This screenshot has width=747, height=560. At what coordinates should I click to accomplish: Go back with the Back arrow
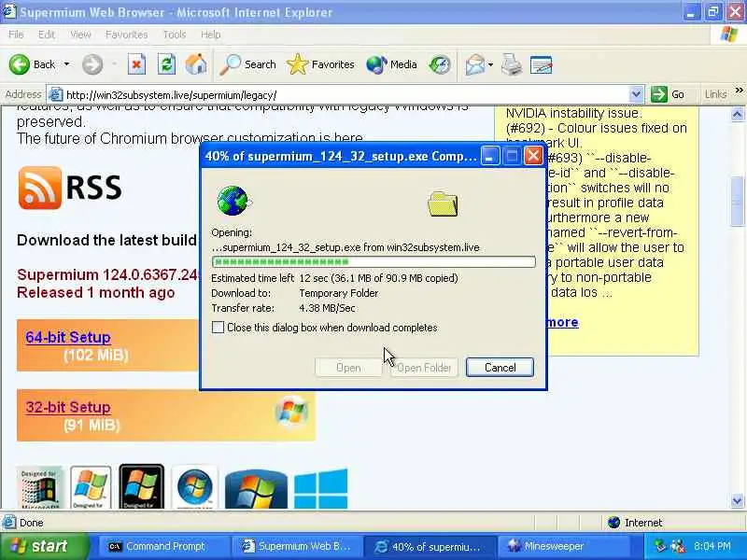point(32,64)
